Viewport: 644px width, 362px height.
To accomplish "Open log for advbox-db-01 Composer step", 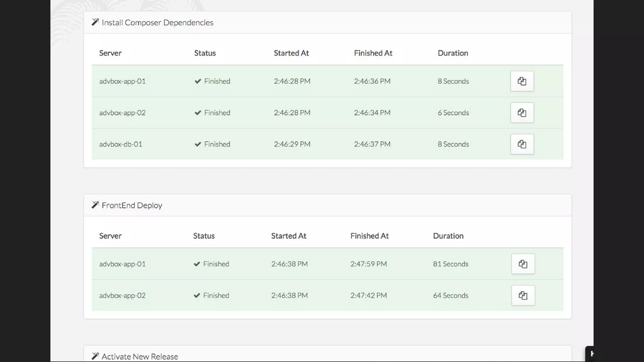I will pos(522,144).
